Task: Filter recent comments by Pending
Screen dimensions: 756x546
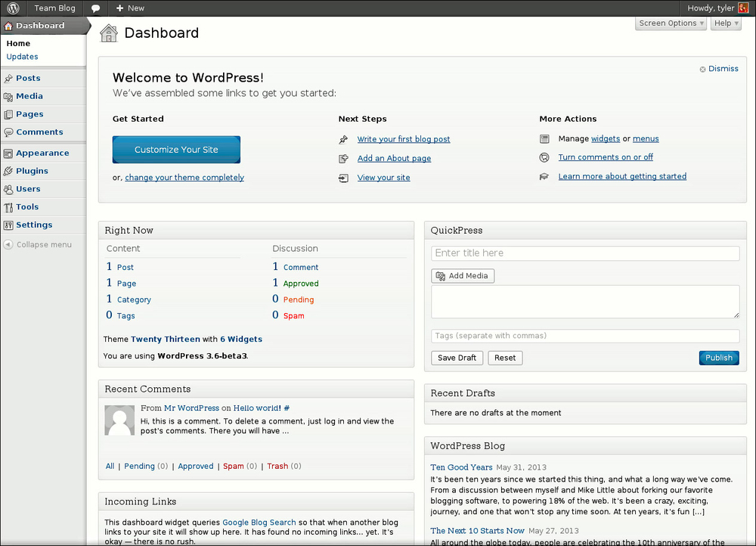Action: (x=139, y=466)
